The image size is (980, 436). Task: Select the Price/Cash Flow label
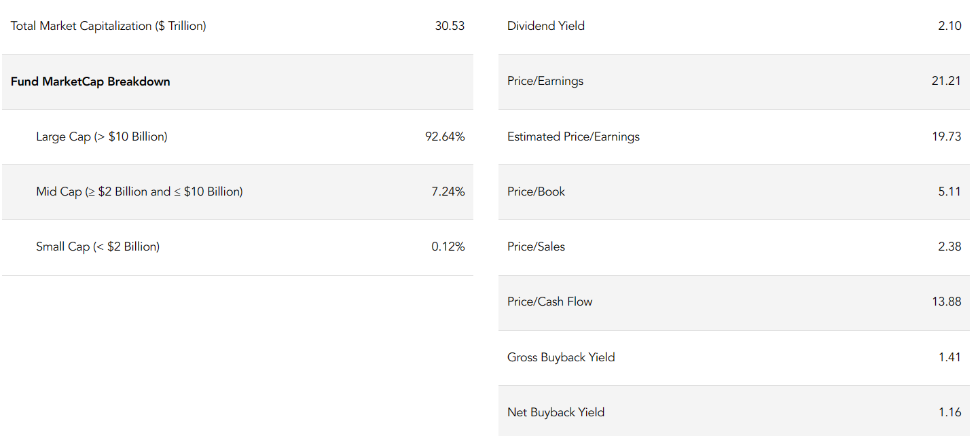tap(549, 302)
